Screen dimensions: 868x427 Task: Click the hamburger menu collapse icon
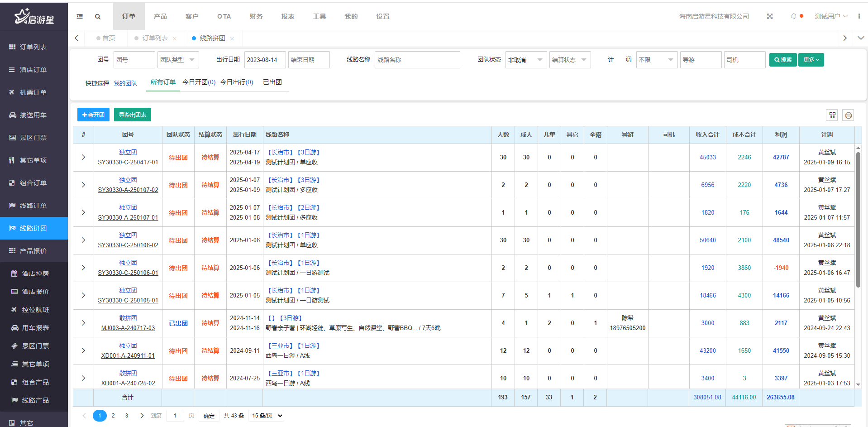[x=80, y=16]
